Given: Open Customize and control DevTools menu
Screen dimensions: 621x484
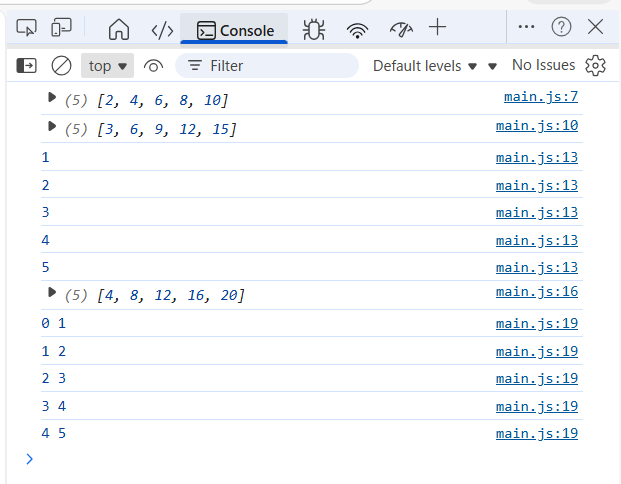Looking at the screenshot, I should 527,27.
